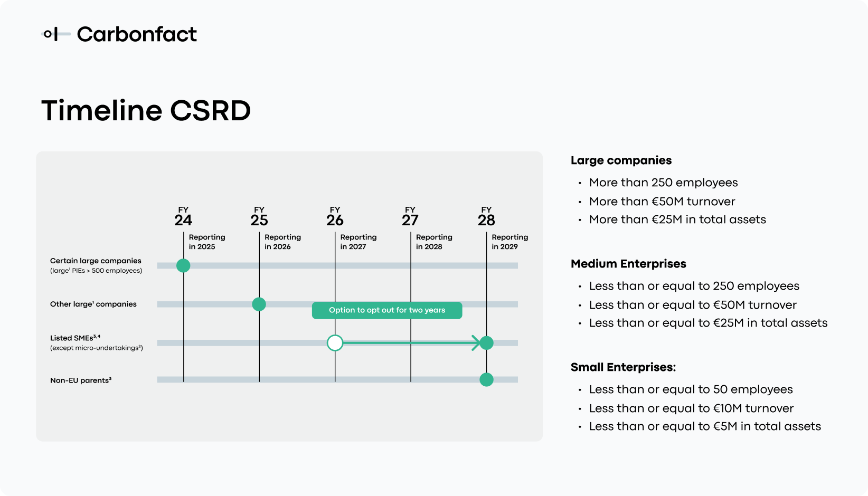
Task: Select the FY 28 marker on Non-EU parents row
Action: point(486,379)
